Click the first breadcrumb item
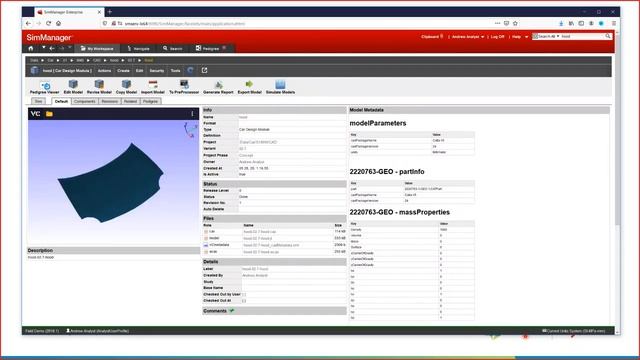The height and width of the screenshot is (360, 640). (34, 60)
